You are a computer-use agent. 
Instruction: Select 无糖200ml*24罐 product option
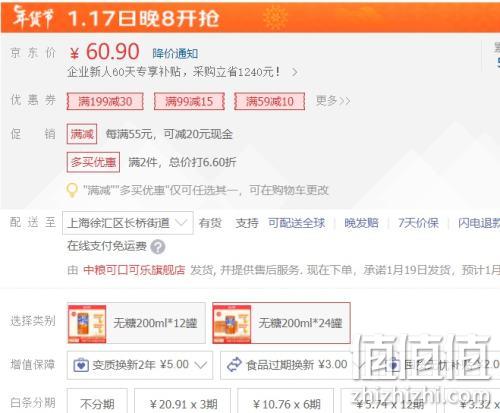[x=281, y=323]
